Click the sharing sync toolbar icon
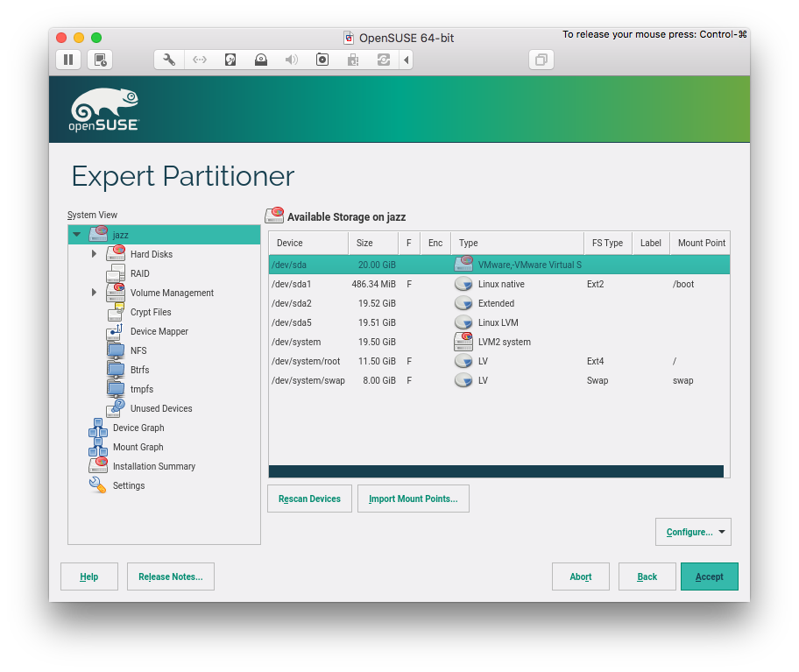 [383, 60]
